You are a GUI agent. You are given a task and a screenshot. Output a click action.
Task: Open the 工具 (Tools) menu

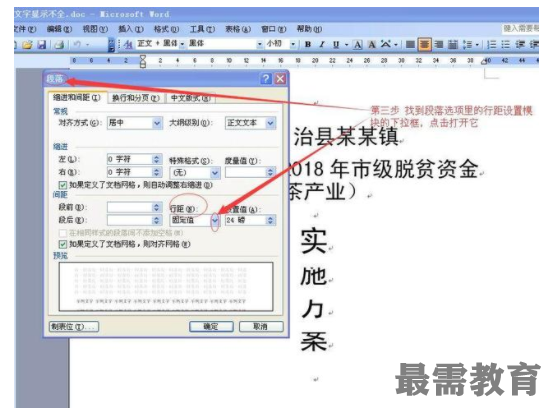tap(202, 29)
